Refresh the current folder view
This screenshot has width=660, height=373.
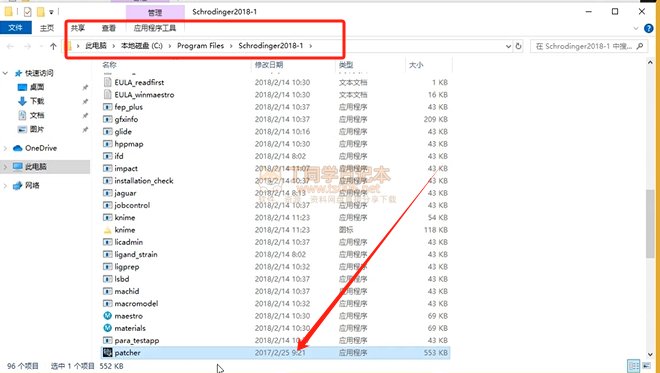[x=519, y=46]
